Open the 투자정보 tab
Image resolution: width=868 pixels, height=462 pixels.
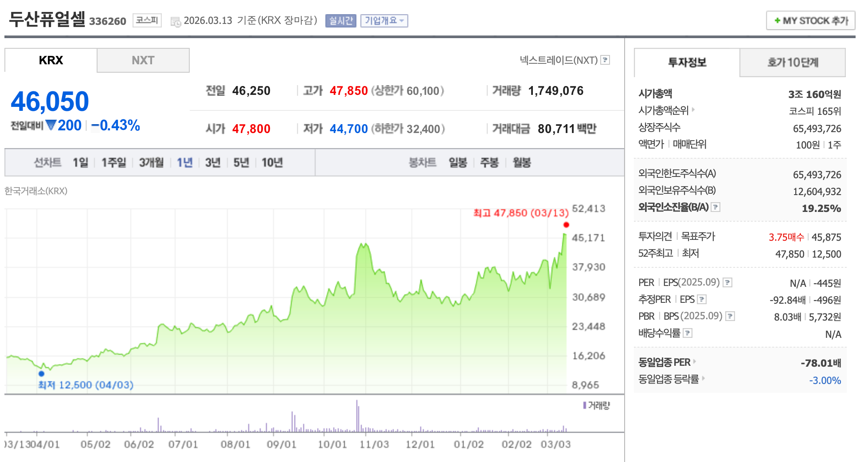[x=687, y=63]
